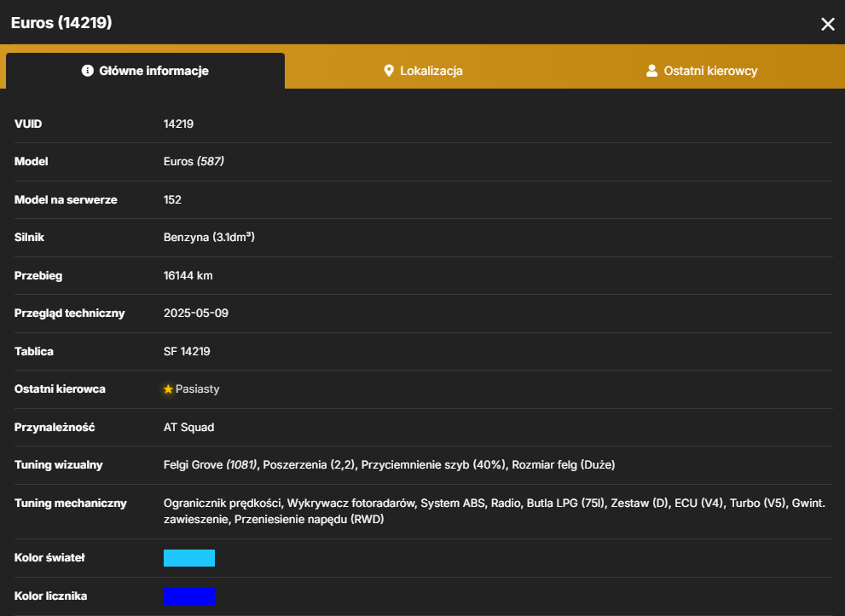Click the affiliation AT Squad
Image resolution: width=845 pixels, height=616 pixels.
[x=188, y=427]
